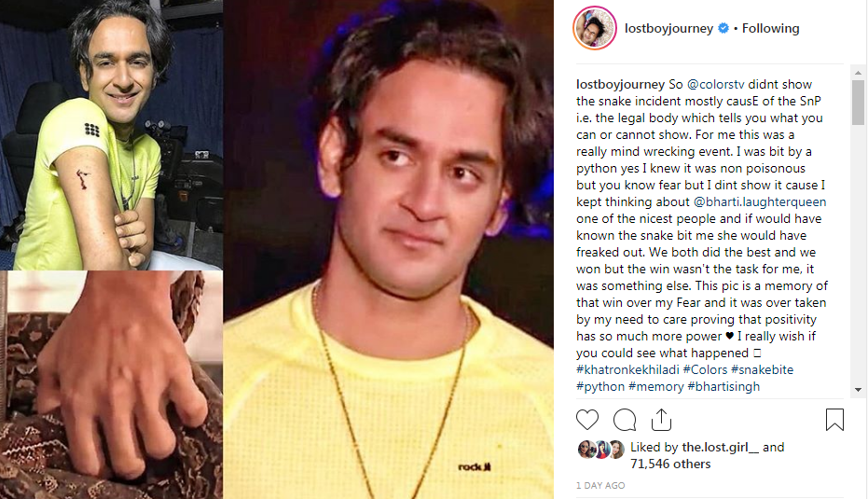Click caption scrollbar down arrow
The image size is (868, 499).
[x=858, y=390]
